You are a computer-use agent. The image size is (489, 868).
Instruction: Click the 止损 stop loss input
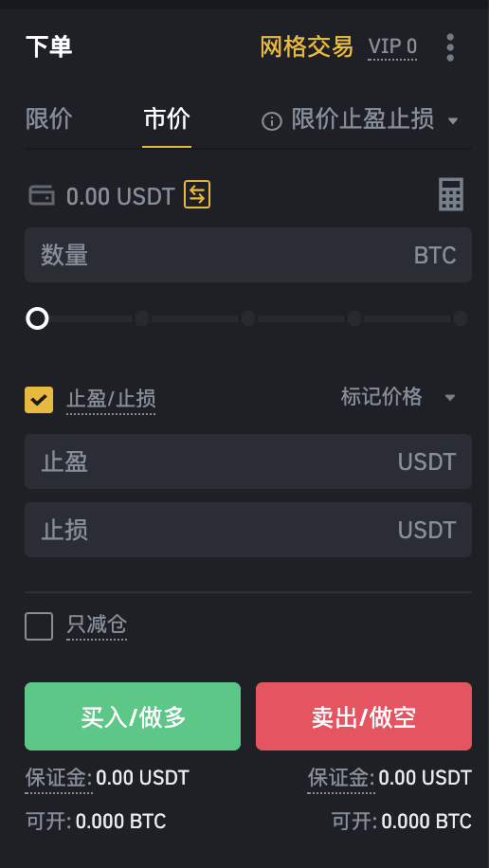[x=248, y=530]
